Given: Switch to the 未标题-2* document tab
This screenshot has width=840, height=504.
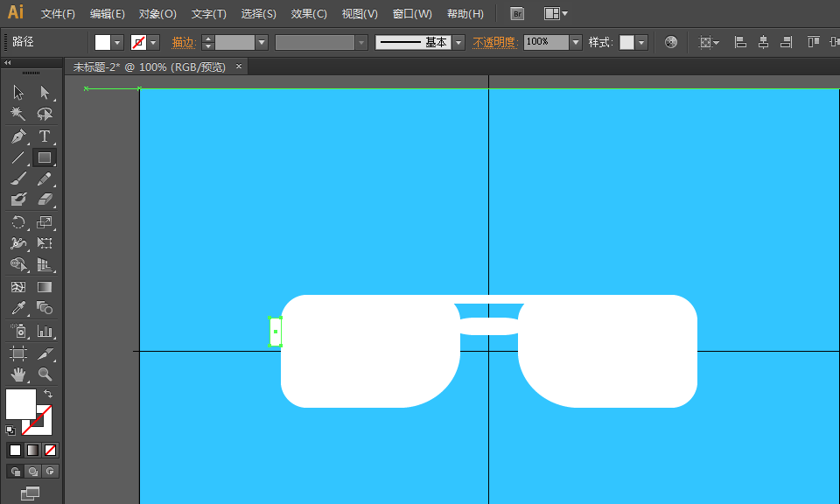Looking at the screenshot, I should point(149,67).
